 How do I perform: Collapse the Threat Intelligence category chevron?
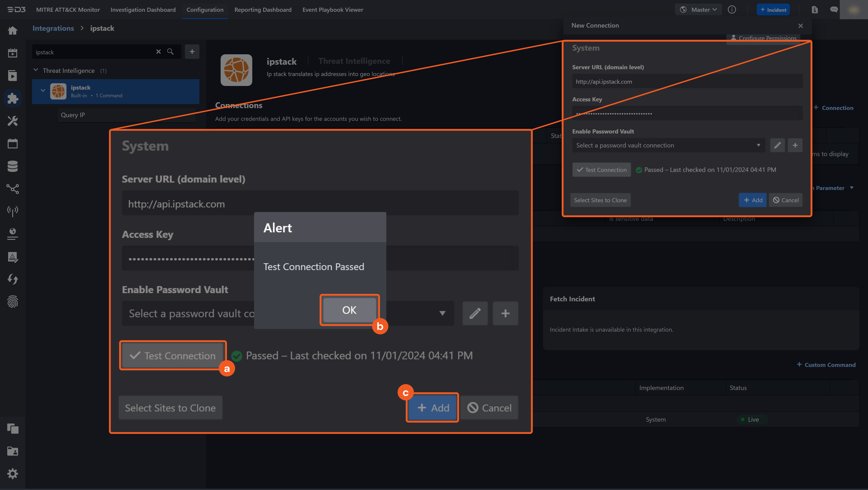[36, 70]
